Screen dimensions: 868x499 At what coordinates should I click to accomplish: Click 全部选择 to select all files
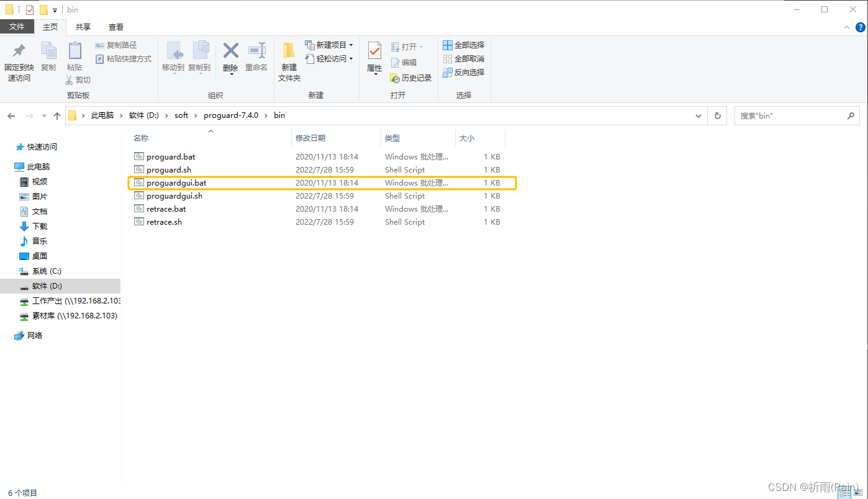click(464, 45)
